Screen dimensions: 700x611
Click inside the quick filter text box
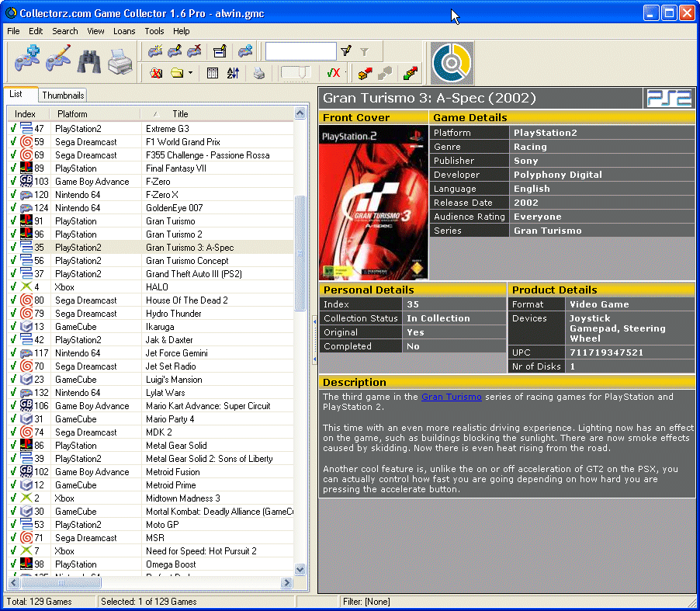[301, 51]
